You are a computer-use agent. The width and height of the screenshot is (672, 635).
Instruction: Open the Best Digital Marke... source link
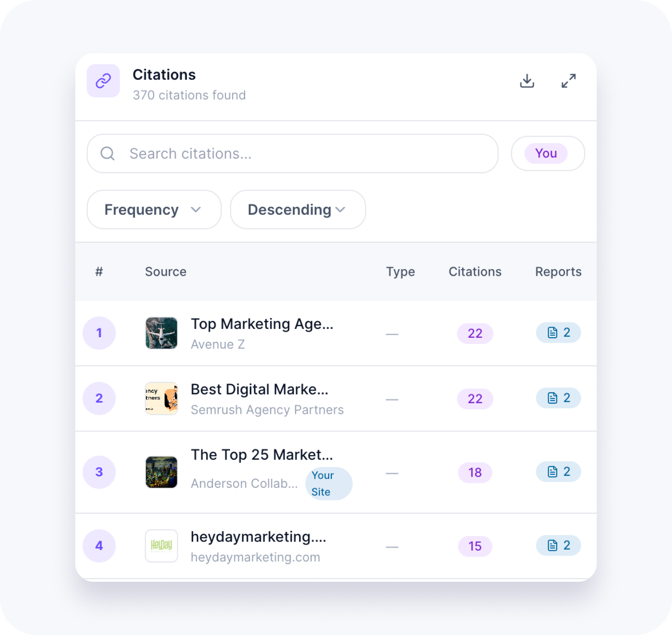pyautogui.click(x=259, y=390)
